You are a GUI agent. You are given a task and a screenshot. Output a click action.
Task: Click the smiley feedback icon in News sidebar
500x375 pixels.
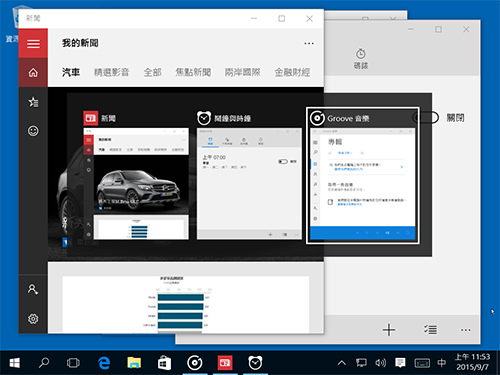coord(33,131)
